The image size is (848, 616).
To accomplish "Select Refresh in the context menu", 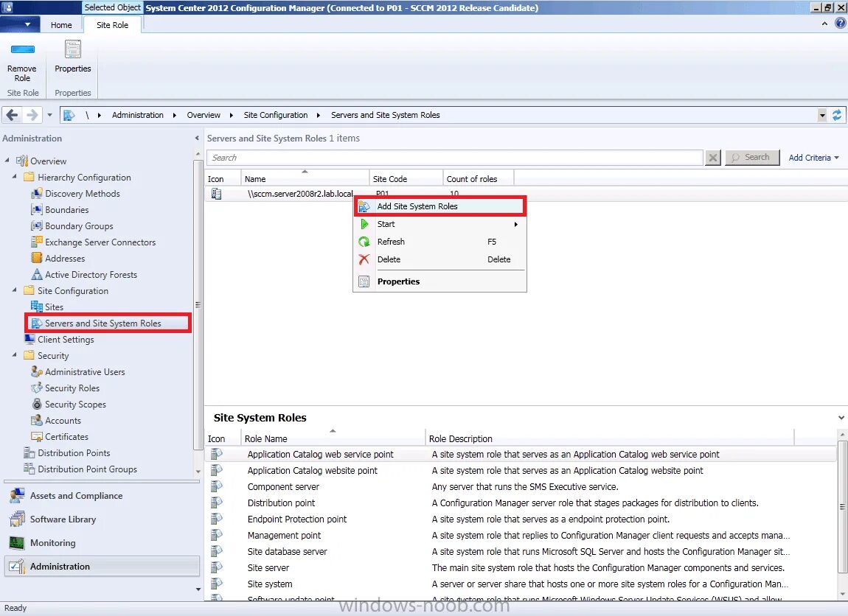I will 439,242.
